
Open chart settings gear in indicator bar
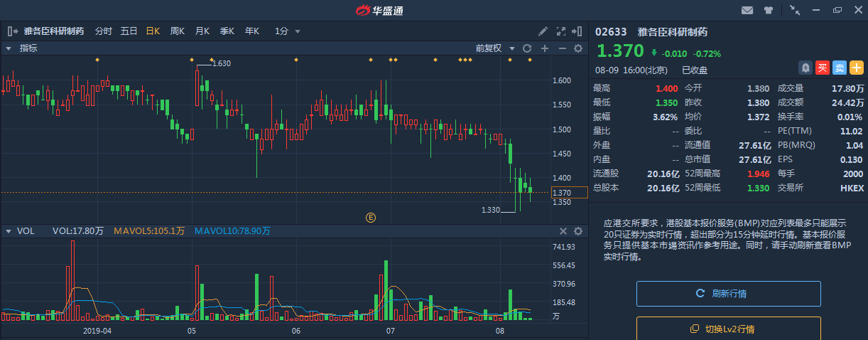coord(578,48)
